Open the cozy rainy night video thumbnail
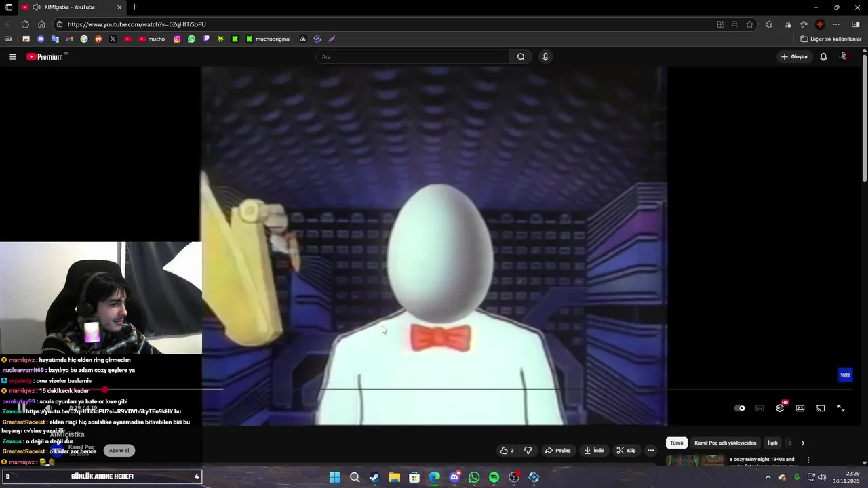The height and width of the screenshot is (488, 868). (x=695, y=461)
